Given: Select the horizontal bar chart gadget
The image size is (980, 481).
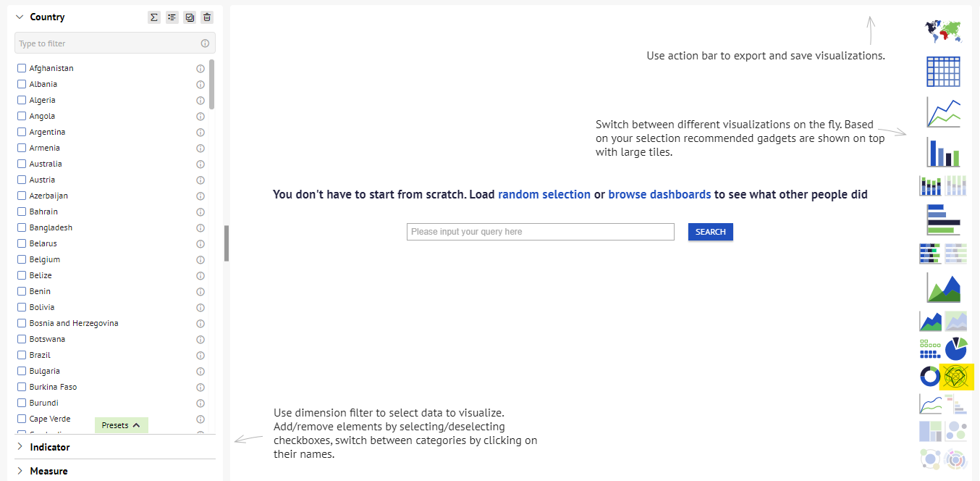Looking at the screenshot, I should (943, 219).
